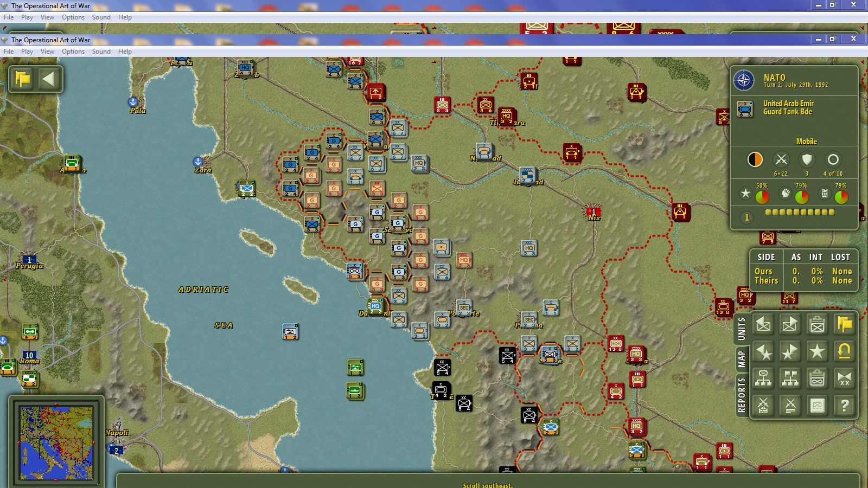Image resolution: width=868 pixels, height=488 pixels.
Task: Open the unit hierarchy org-chart icon
Action: click(x=763, y=378)
